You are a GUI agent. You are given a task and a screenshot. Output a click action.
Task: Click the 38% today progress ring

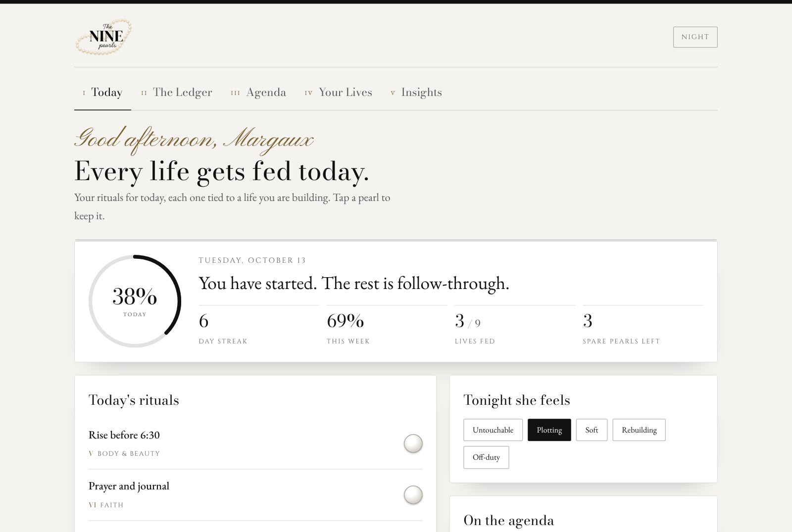135,301
